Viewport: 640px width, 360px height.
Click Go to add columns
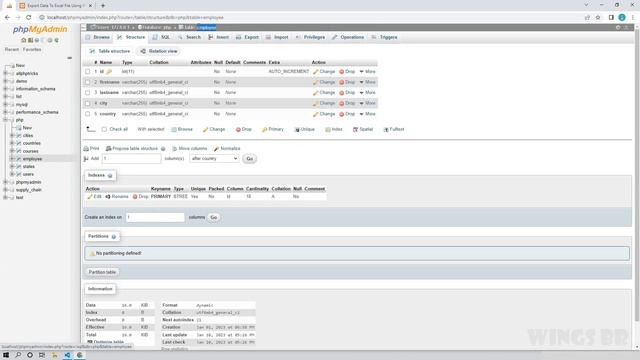pos(249,158)
